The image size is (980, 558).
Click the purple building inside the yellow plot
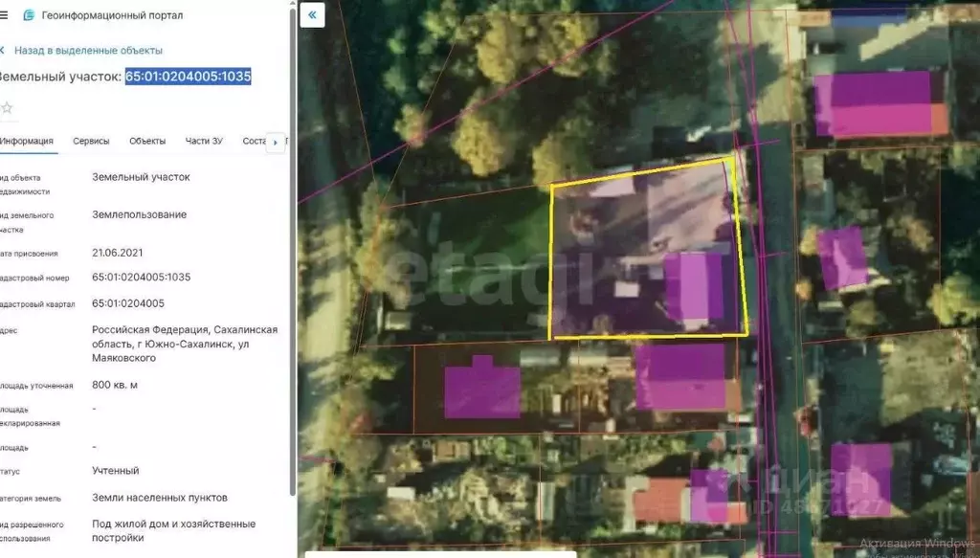coord(693,285)
